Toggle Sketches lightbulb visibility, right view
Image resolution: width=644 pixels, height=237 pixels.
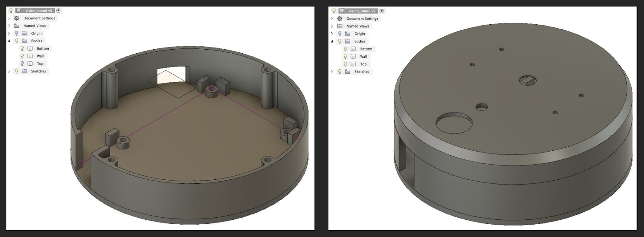340,71
